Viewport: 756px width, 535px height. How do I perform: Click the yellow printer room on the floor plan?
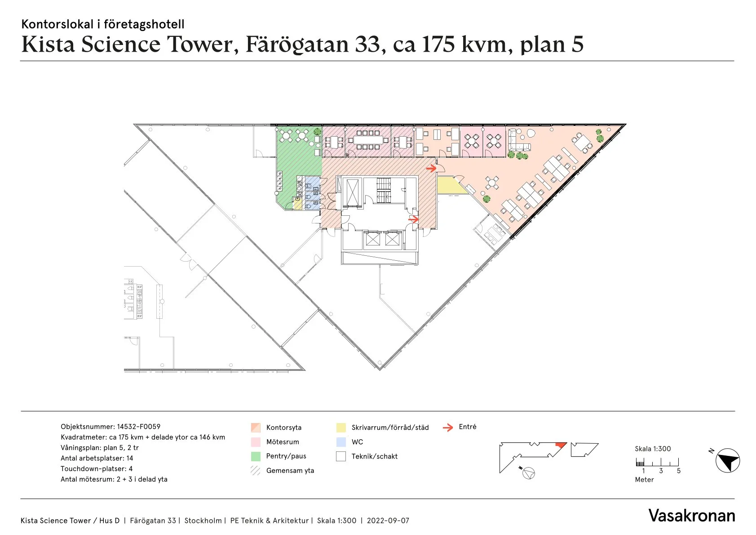coord(451,186)
